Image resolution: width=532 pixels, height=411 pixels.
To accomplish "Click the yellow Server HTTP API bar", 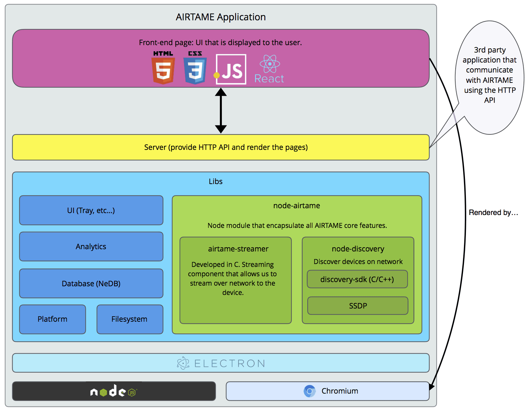I will point(221,147).
